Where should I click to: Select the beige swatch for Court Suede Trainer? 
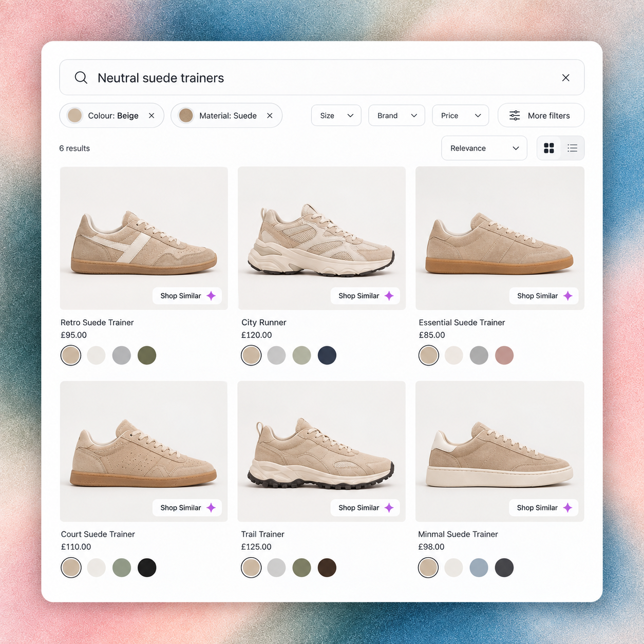71,567
